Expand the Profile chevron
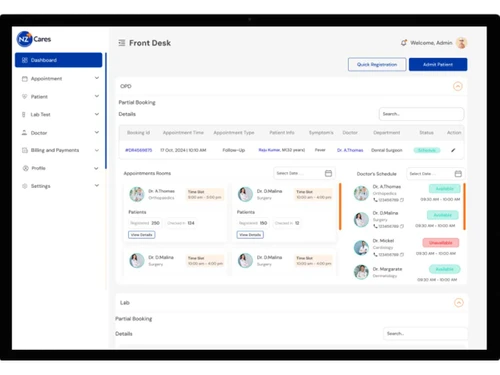The height and width of the screenshot is (375, 500). (96, 168)
